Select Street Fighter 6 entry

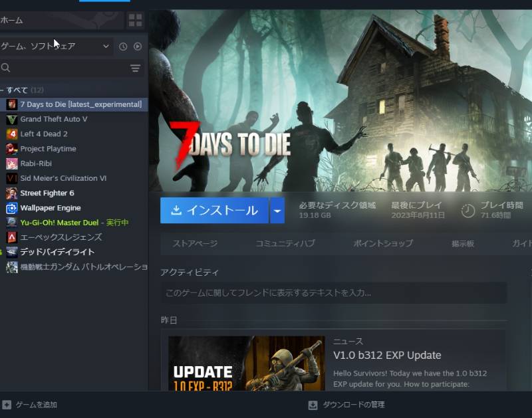[74, 193]
